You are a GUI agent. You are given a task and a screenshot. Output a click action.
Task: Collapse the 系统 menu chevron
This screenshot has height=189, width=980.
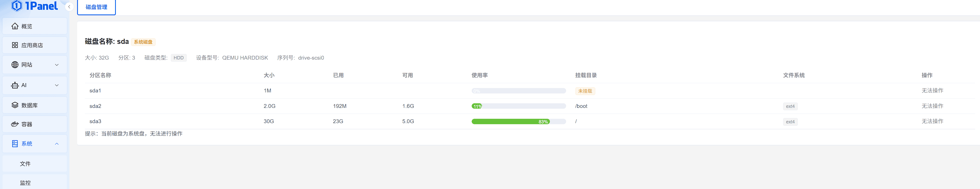coord(57,144)
